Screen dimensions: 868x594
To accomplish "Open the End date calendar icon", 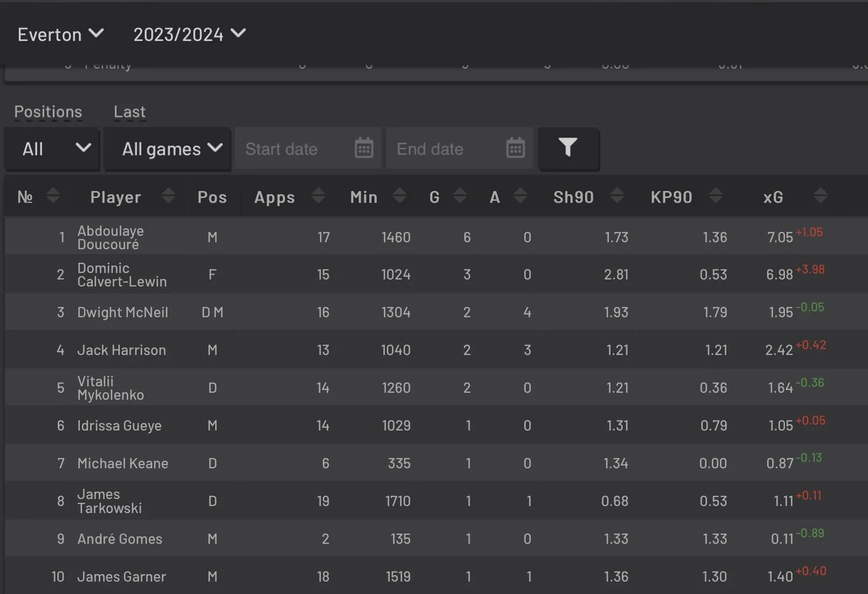I will click(x=516, y=148).
